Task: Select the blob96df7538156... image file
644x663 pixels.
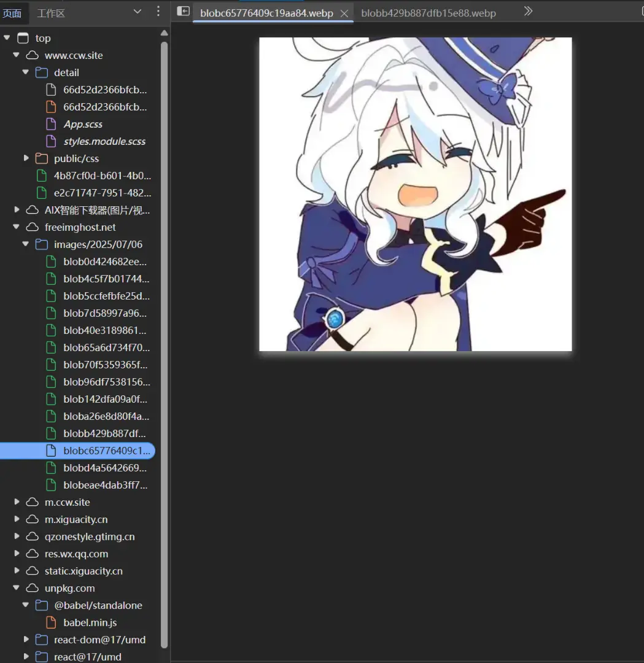Action: [x=107, y=382]
